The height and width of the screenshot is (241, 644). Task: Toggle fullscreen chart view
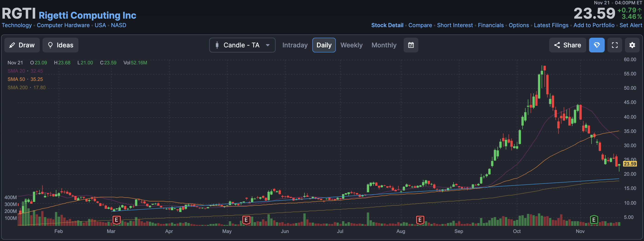pyautogui.click(x=615, y=45)
